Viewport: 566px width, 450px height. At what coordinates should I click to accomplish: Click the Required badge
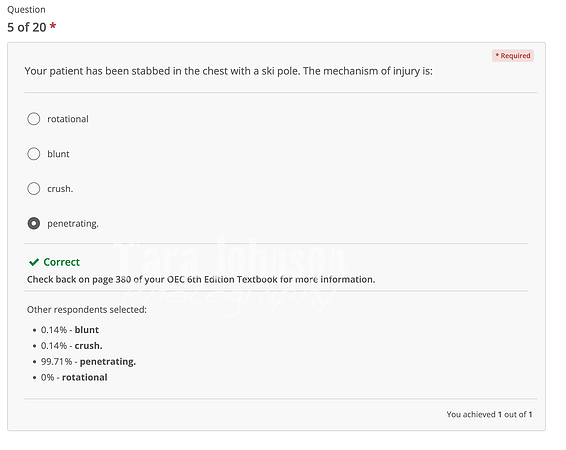point(513,56)
